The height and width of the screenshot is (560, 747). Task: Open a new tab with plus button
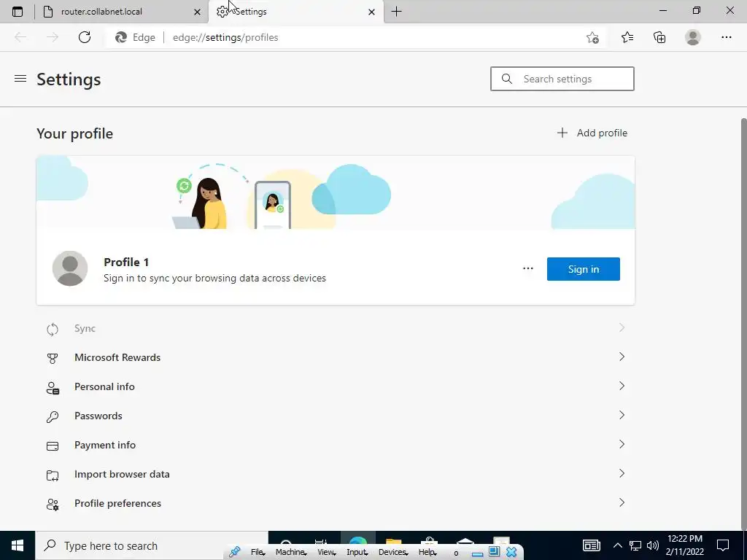(x=396, y=12)
